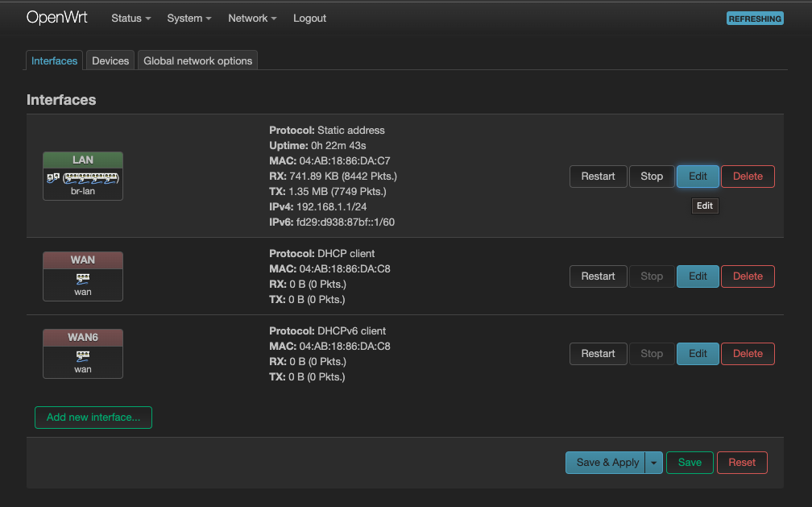Click LAN IPv6 address fd29:d938:87bf::1/60
Image resolution: width=812 pixels, height=507 pixels.
coord(346,222)
